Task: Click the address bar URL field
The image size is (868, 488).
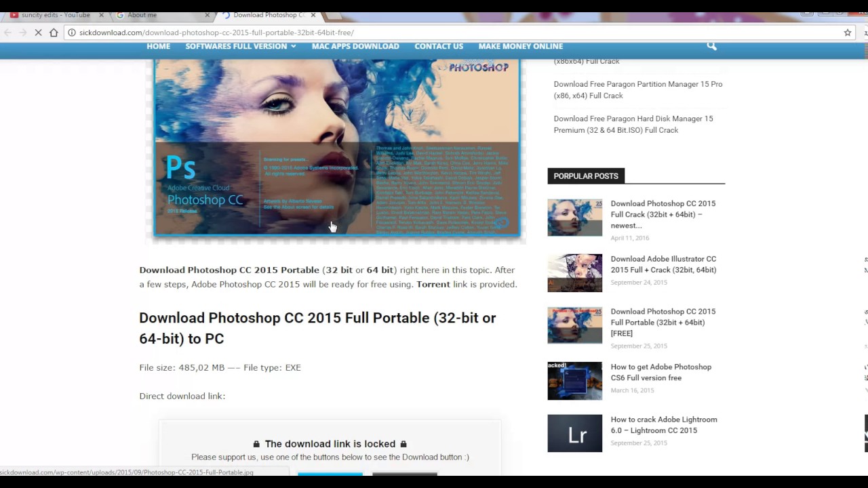Action: pyautogui.click(x=454, y=33)
